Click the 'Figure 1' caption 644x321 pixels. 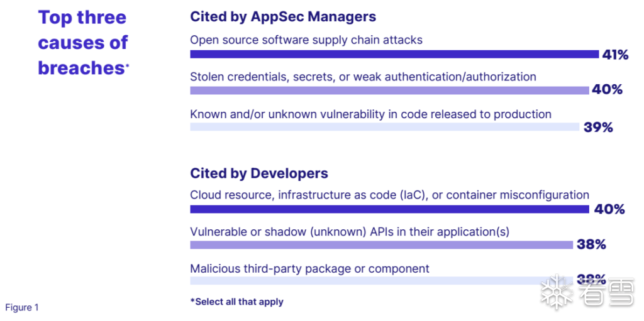coord(22,307)
